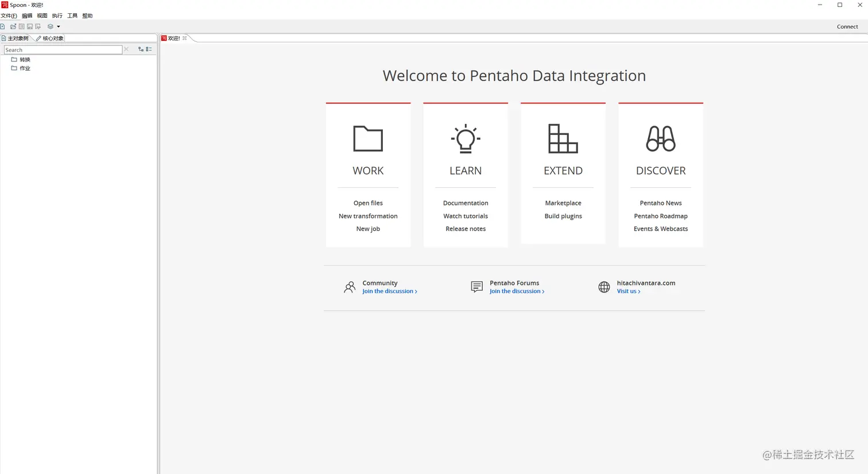Open the 帮助 menu
The height and width of the screenshot is (474, 868).
pyautogui.click(x=87, y=16)
